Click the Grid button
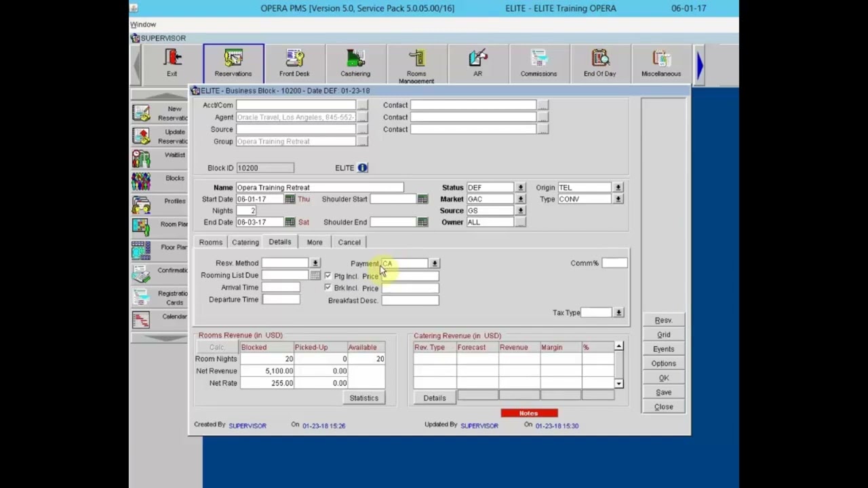This screenshot has width=868, height=488. [664, 335]
